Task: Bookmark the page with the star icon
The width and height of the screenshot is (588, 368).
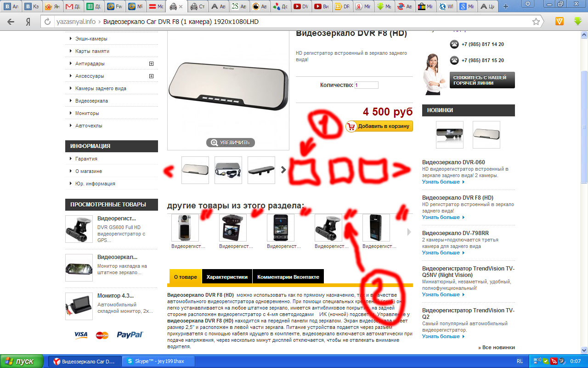Action: (536, 22)
